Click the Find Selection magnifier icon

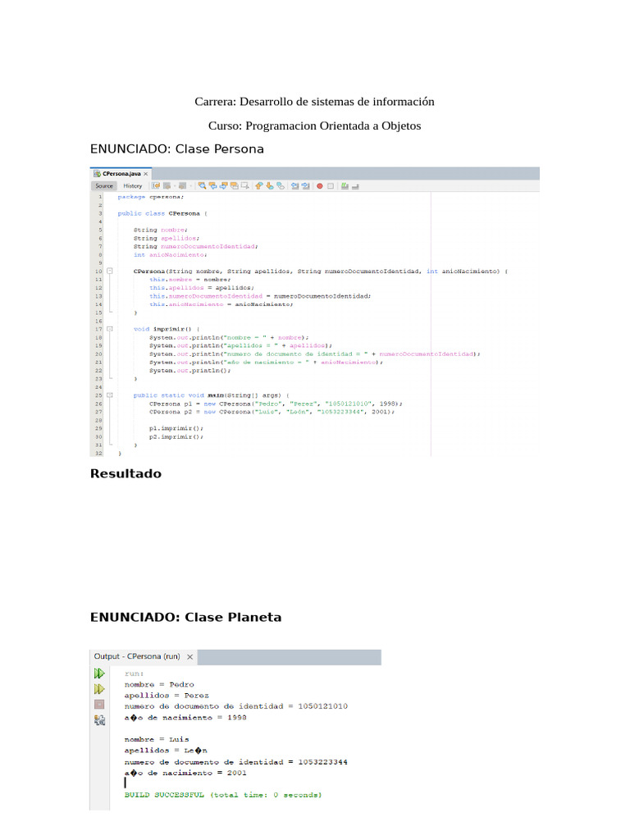[x=202, y=186]
